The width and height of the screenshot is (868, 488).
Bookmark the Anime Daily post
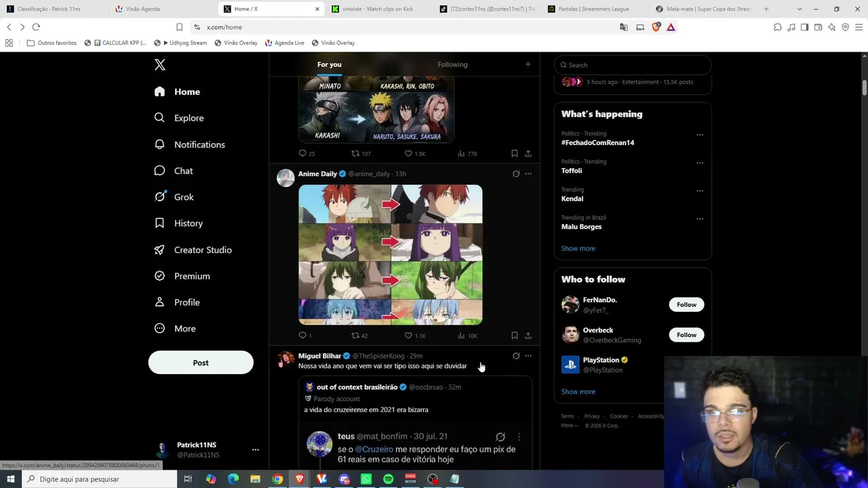point(515,335)
